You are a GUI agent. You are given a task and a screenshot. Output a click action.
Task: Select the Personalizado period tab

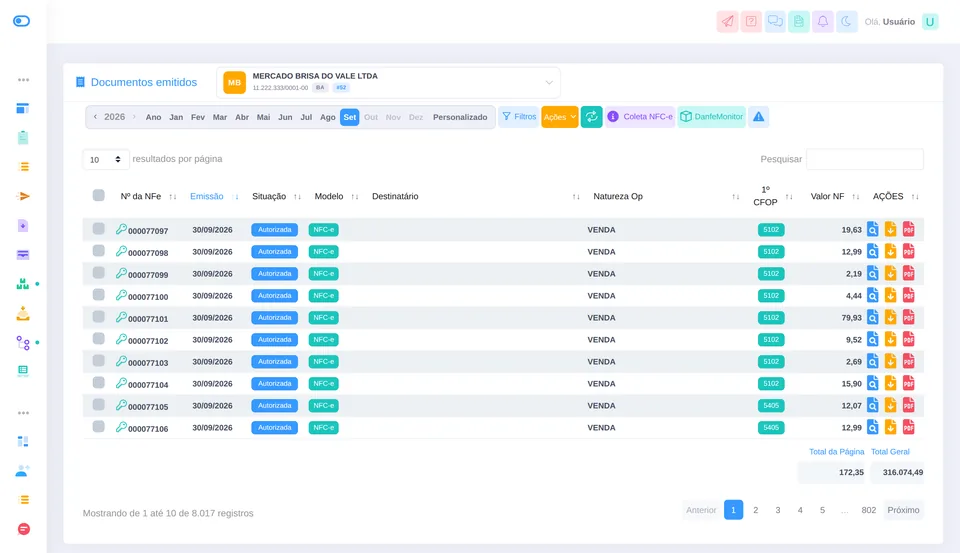(460, 117)
